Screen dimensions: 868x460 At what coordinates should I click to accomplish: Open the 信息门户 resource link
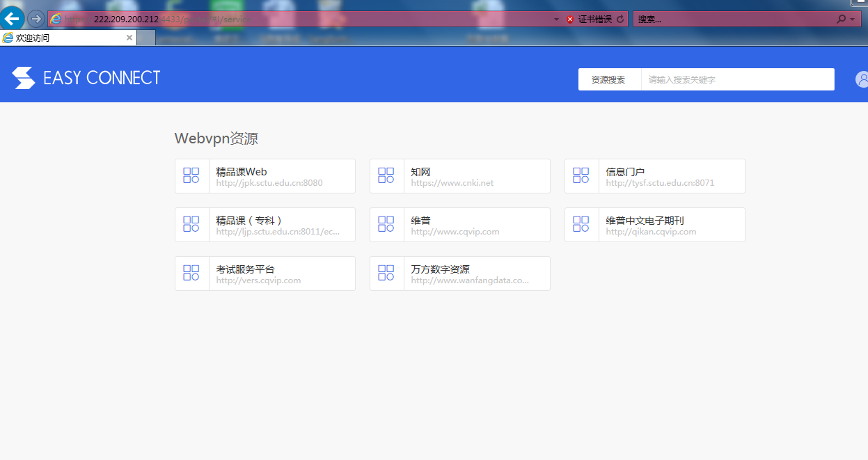tap(655, 176)
